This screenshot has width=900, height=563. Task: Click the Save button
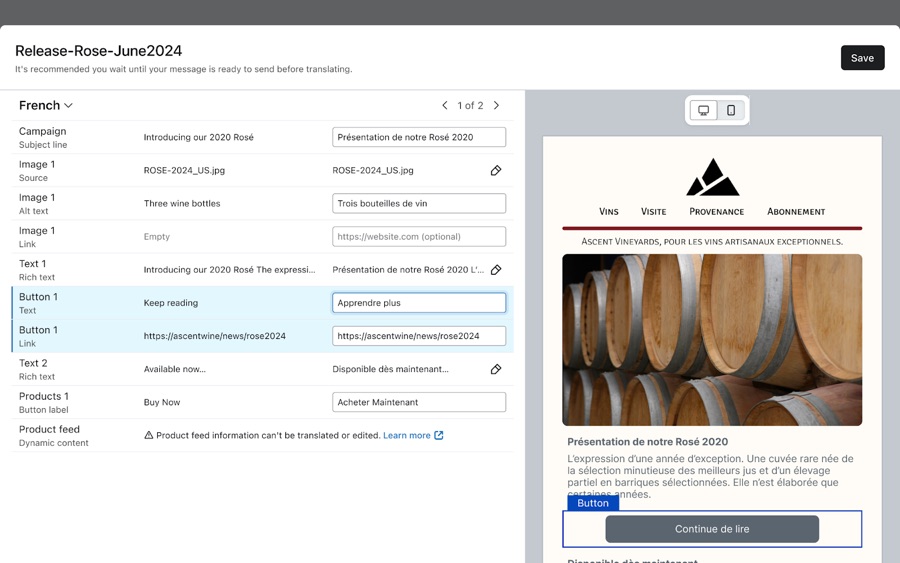[x=862, y=58]
